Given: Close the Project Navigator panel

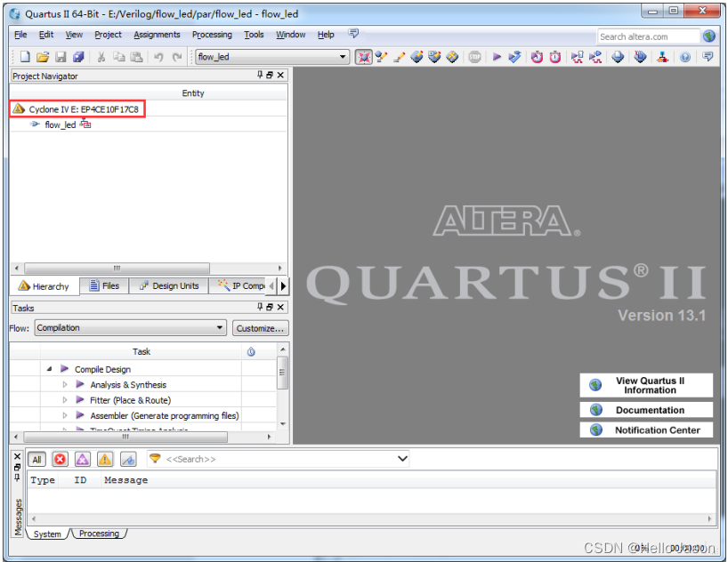Looking at the screenshot, I should [280, 75].
